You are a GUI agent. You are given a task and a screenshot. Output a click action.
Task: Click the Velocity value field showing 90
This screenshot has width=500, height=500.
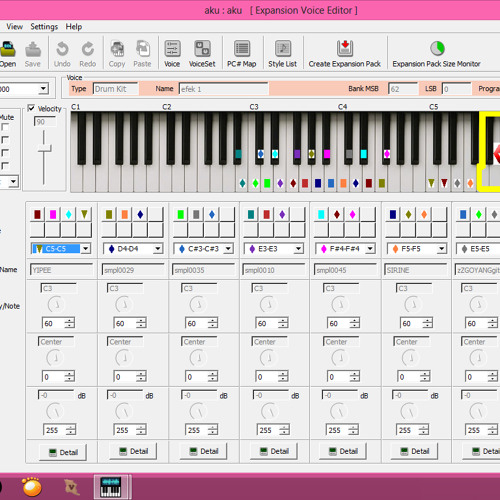[x=45, y=122]
